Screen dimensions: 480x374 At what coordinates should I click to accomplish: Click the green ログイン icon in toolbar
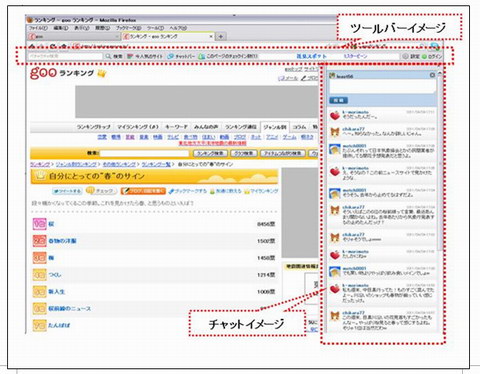coord(424,57)
